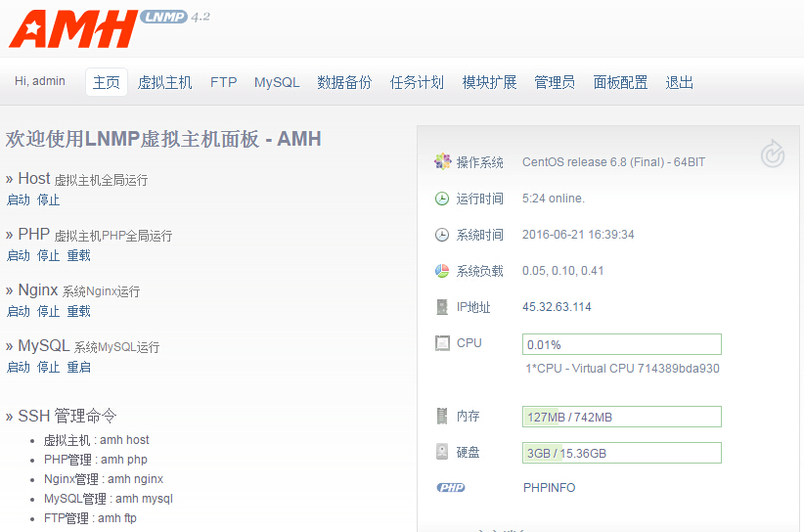Click the amh ftp command line
Screen dimensions: 804x532
[90, 517]
